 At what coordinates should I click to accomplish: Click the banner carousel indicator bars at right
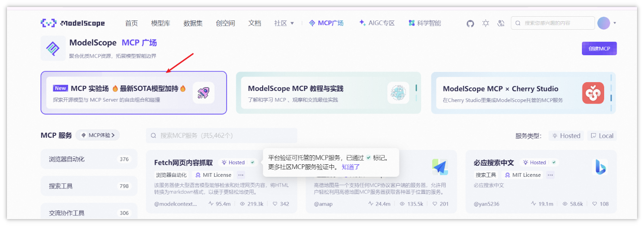point(611,93)
